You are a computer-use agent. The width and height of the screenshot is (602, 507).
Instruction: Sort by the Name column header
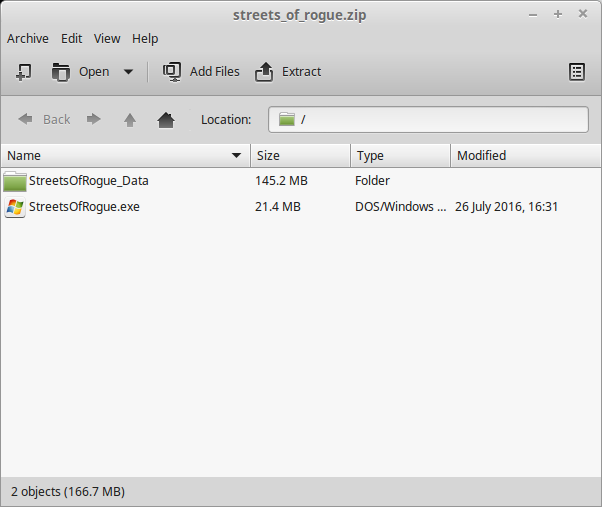click(x=125, y=155)
